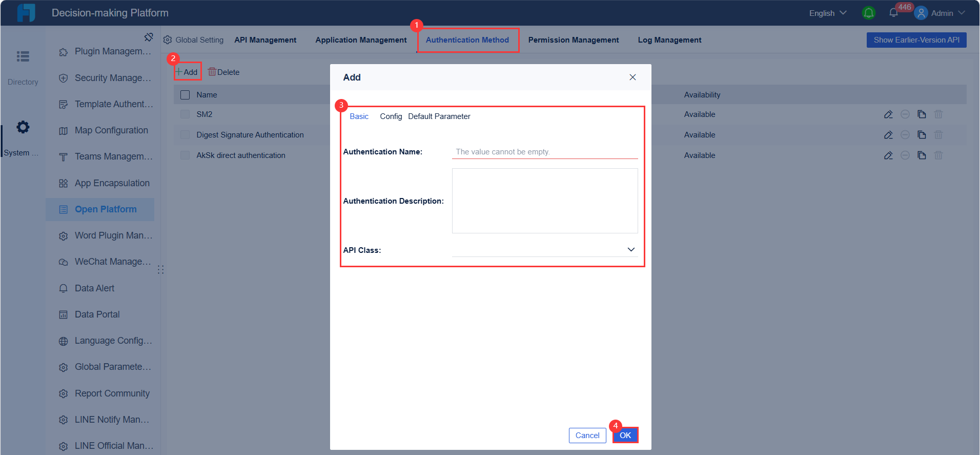Focus the Authentication Name input field
Screen dimensions: 980x455
point(545,152)
